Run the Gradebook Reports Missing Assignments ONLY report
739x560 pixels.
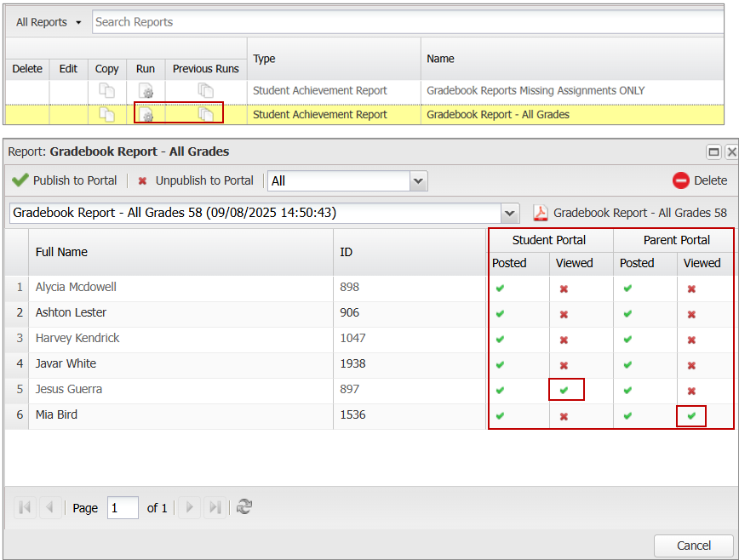146,91
